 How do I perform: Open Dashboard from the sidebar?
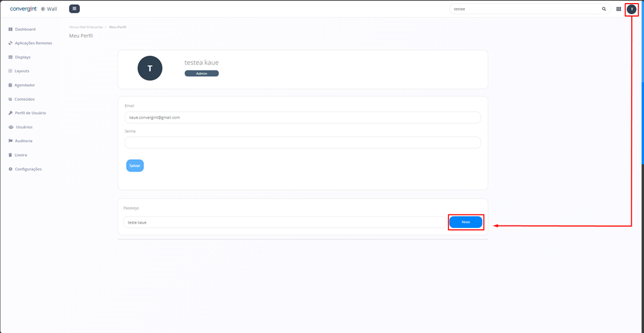pos(25,29)
